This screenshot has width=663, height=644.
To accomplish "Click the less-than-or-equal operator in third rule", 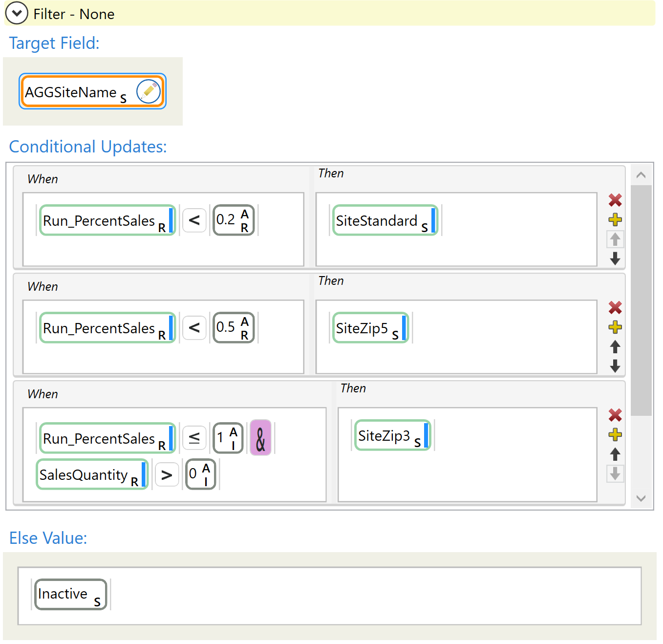I will [194, 438].
